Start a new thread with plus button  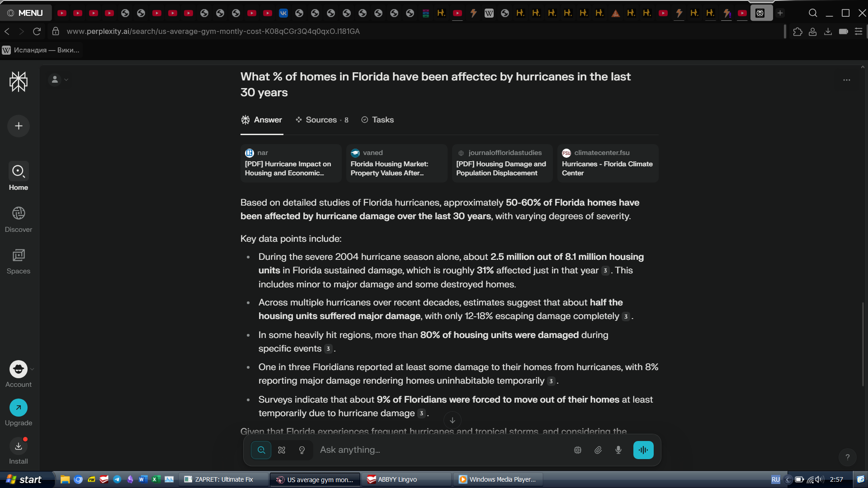coord(19,126)
